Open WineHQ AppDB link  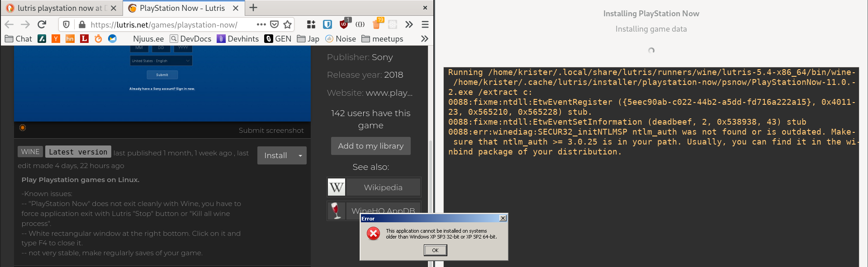click(383, 211)
